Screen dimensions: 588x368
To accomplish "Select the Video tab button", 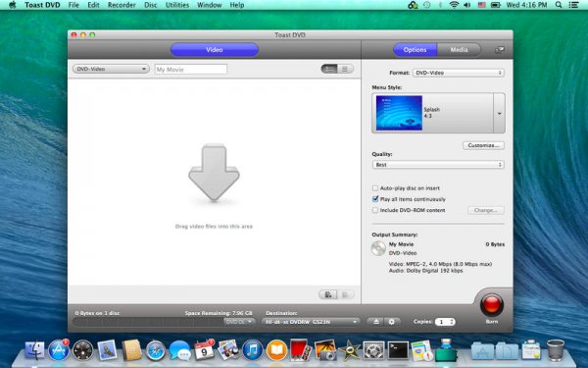I will 214,50.
